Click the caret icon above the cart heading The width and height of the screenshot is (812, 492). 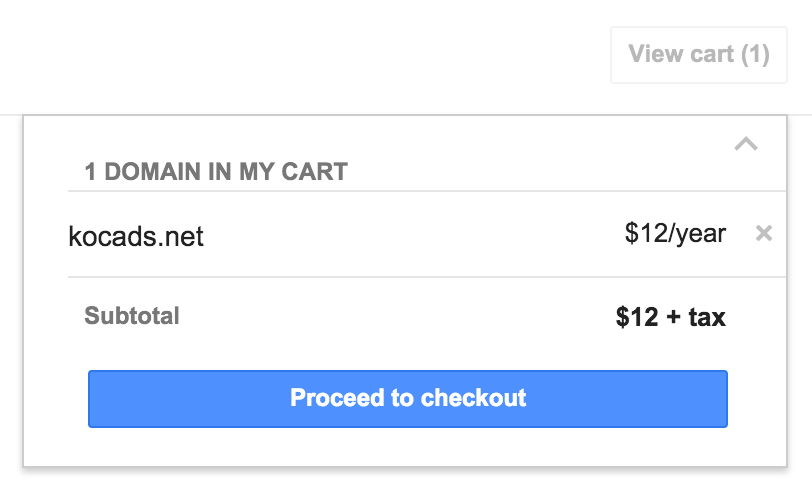pos(745,144)
